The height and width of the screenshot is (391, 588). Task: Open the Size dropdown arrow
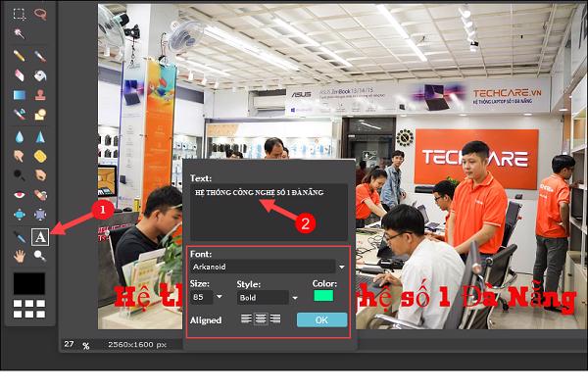[x=220, y=297]
